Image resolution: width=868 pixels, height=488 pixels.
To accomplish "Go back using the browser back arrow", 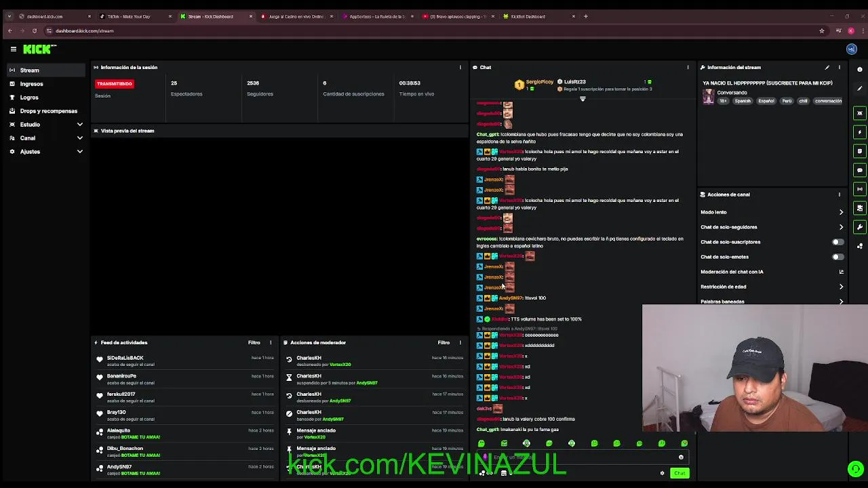I will pos(9,30).
